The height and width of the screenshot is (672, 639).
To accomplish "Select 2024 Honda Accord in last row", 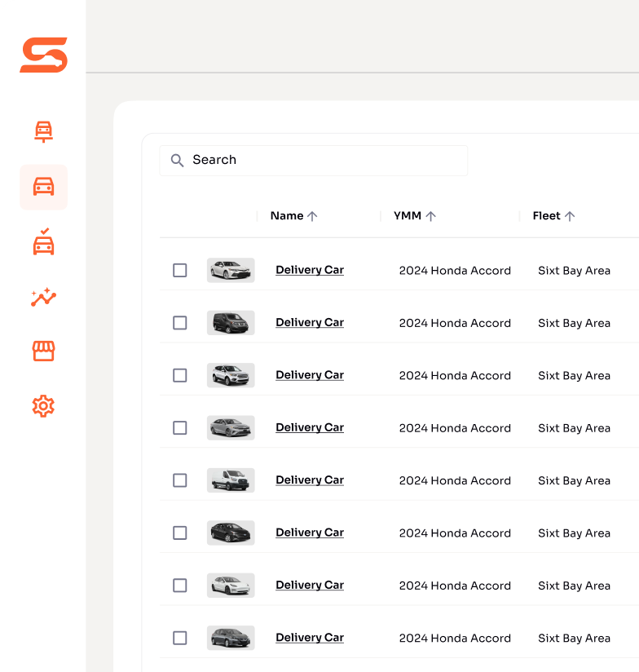I will point(455,639).
